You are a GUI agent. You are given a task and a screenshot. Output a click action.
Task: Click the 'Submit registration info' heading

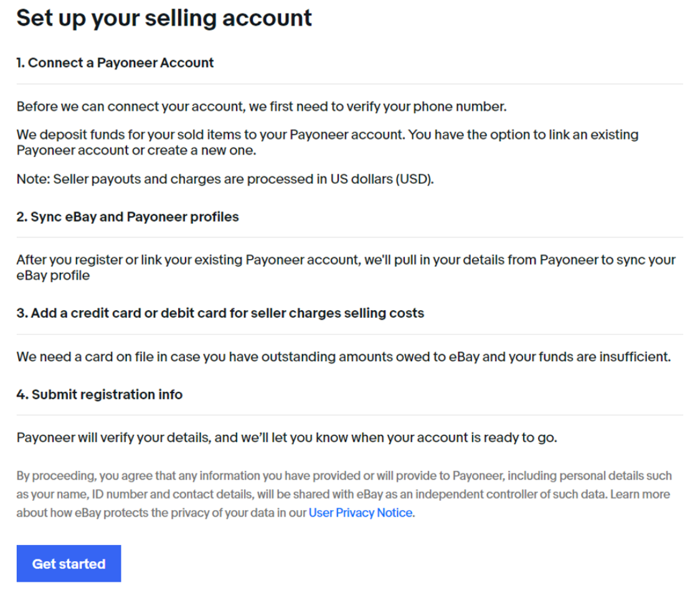pos(100,395)
